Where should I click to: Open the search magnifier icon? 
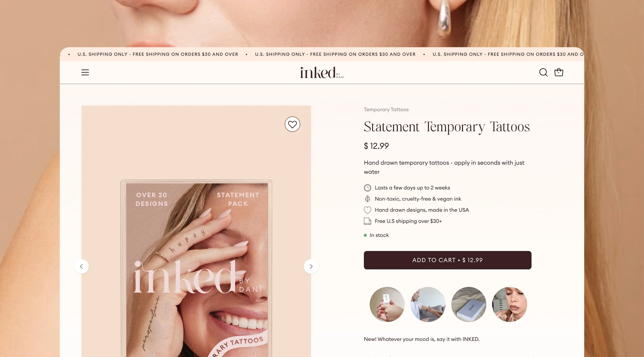[543, 72]
